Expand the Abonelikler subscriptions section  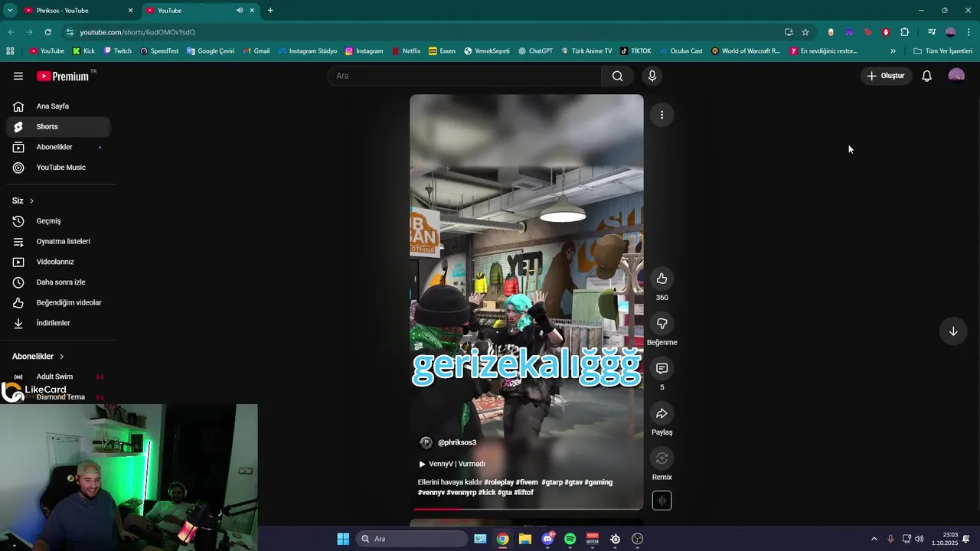tap(38, 357)
